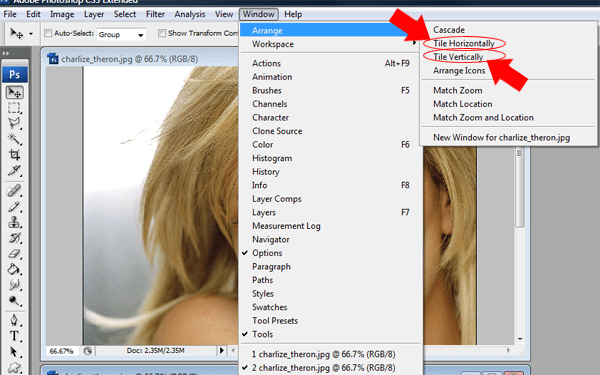Click the Ps logo atop the toolbox
Image resolution: width=600 pixels, height=375 pixels.
click(15, 74)
